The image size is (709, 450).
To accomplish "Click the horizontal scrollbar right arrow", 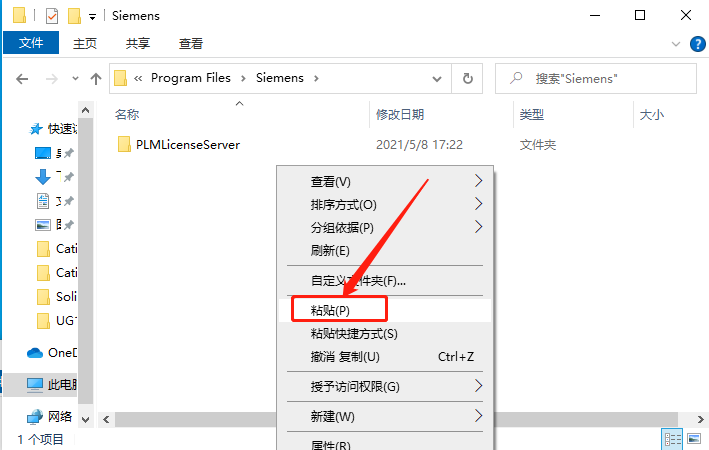I will click(700, 420).
